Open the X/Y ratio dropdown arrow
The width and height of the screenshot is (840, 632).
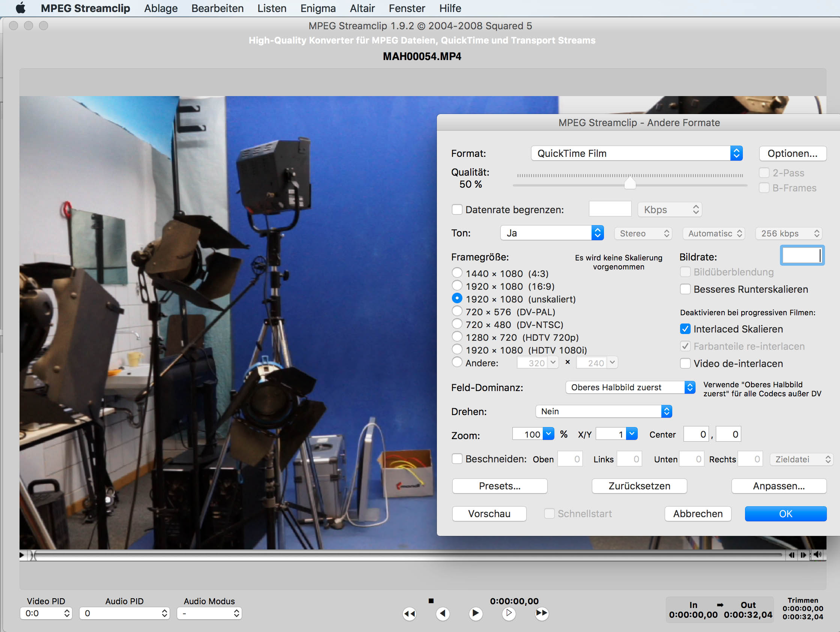tap(632, 434)
